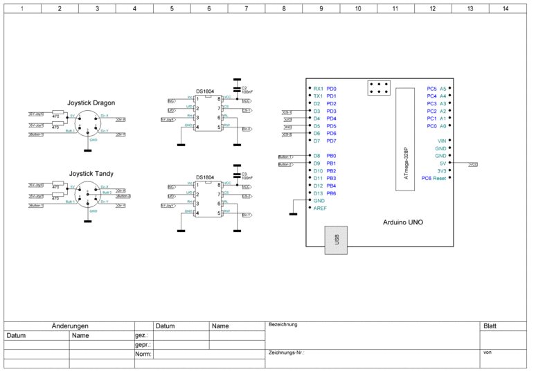
Task: Select the C2 100nF capacitor label
Action: tap(247, 90)
